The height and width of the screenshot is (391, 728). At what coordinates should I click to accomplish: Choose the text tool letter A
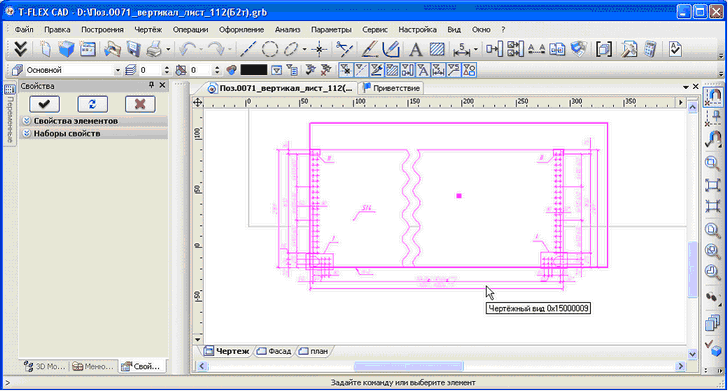point(415,49)
